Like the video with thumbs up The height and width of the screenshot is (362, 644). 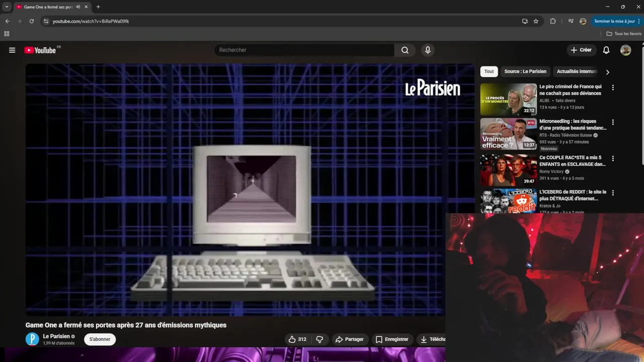tap(297, 339)
